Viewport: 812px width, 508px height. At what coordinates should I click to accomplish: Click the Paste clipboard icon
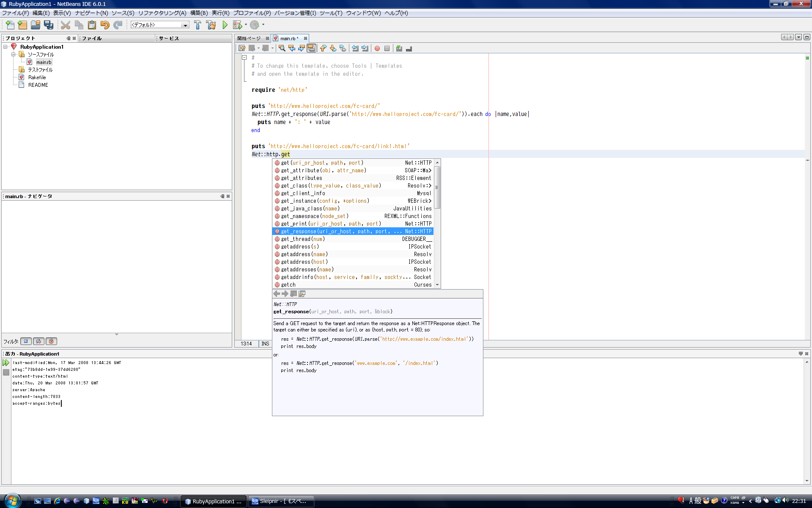pos(92,25)
